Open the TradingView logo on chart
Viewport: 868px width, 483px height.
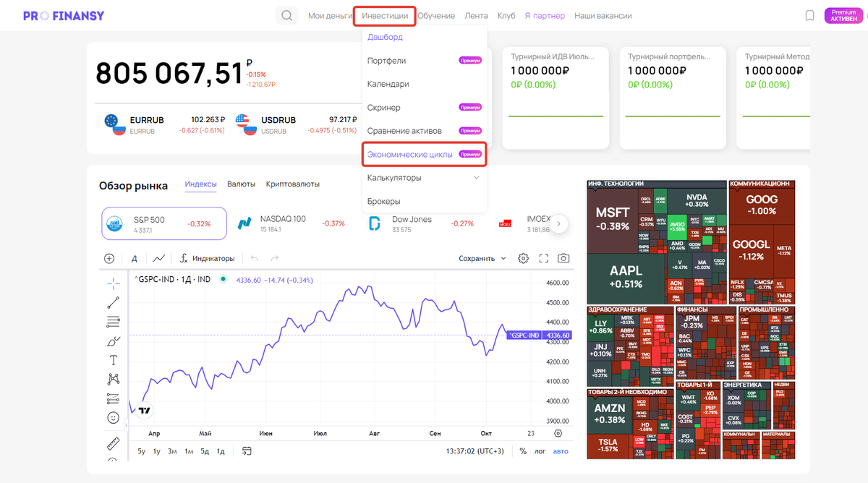coord(145,410)
